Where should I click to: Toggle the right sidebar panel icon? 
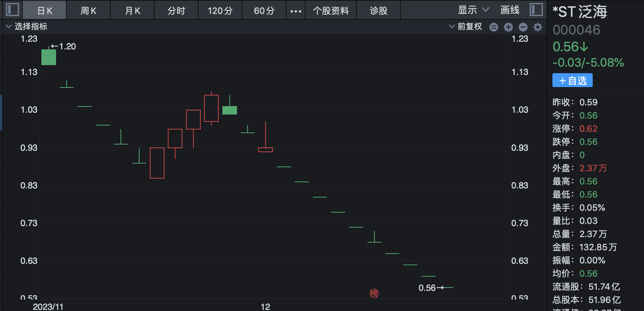coord(536,10)
